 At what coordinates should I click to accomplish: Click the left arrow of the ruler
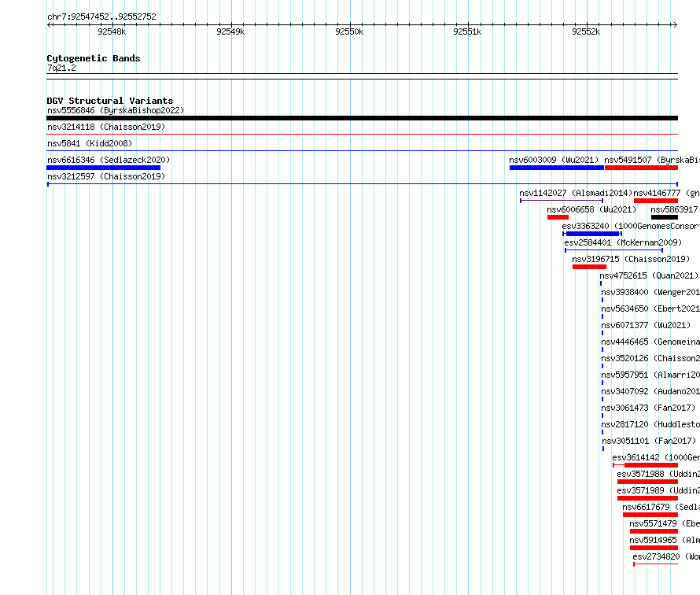click(49, 25)
